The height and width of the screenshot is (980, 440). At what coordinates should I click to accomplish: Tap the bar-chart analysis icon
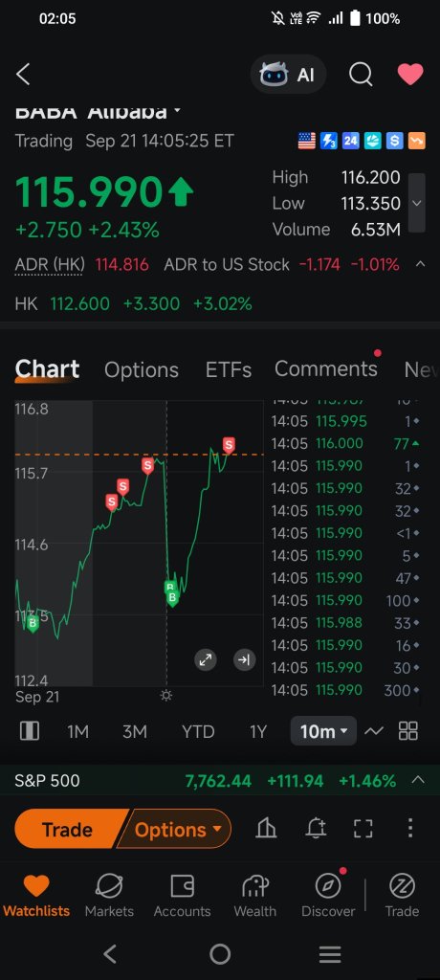[266, 829]
